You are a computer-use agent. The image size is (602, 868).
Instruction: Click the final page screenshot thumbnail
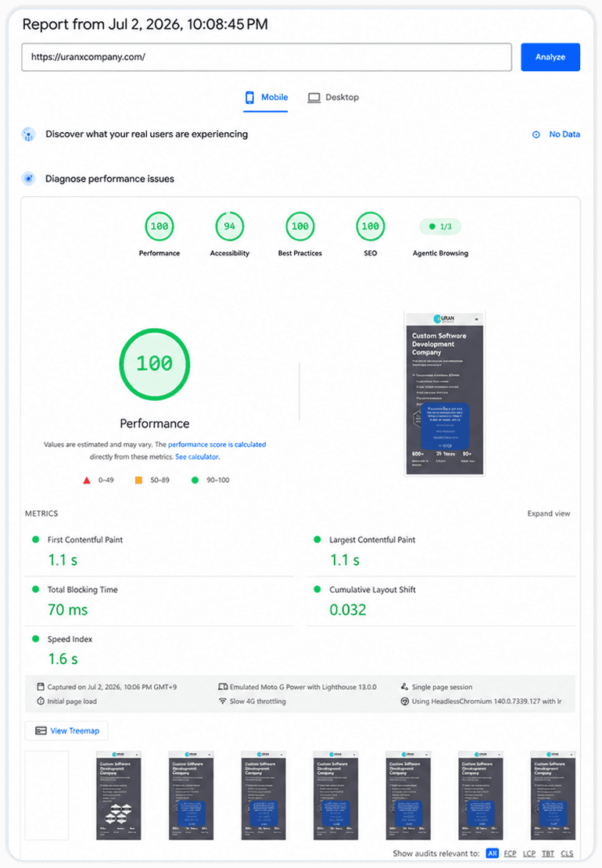(445, 394)
